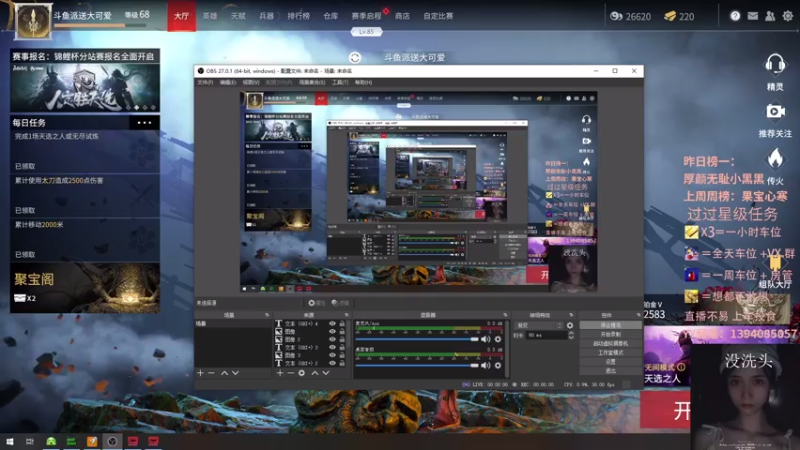Remove source with sources minus button

pos(290,373)
